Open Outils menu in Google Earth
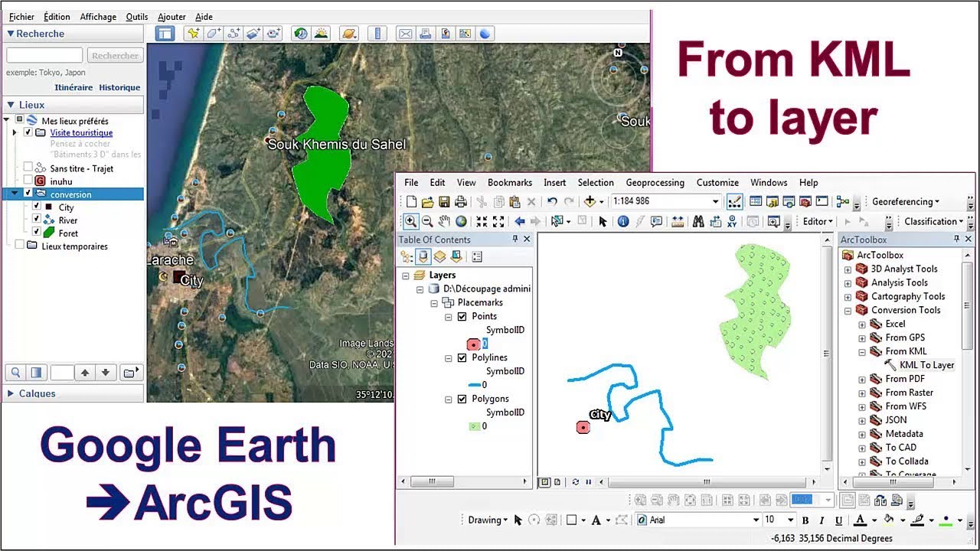980x551 pixels. coord(137,17)
